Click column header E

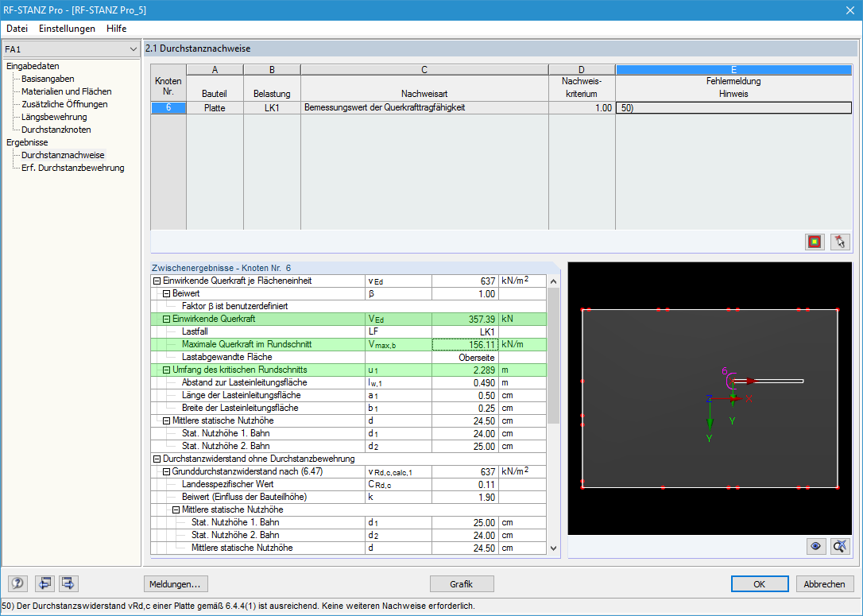[733, 69]
